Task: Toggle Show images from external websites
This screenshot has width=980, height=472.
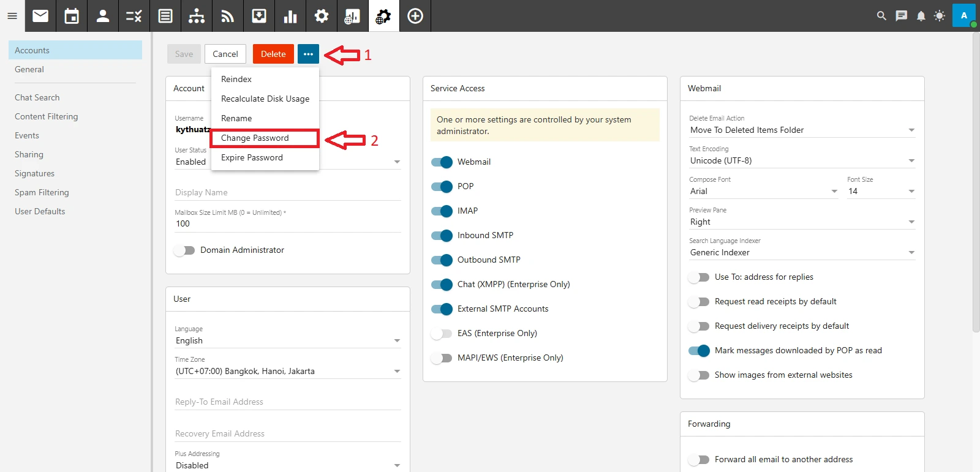Action: pos(699,375)
